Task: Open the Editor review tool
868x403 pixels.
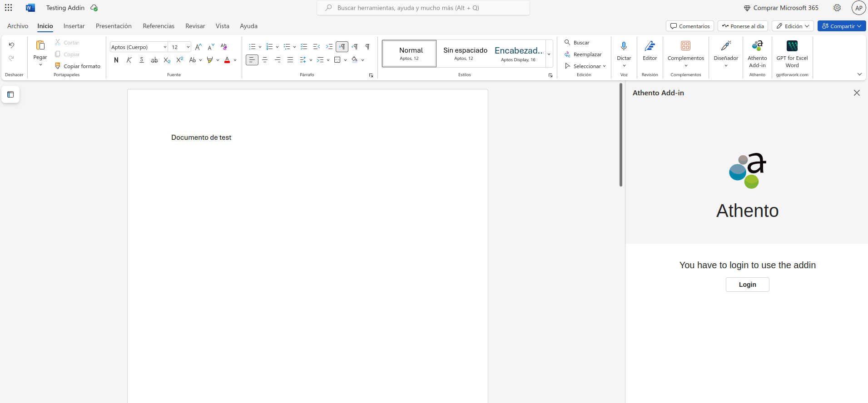Action: point(650,46)
